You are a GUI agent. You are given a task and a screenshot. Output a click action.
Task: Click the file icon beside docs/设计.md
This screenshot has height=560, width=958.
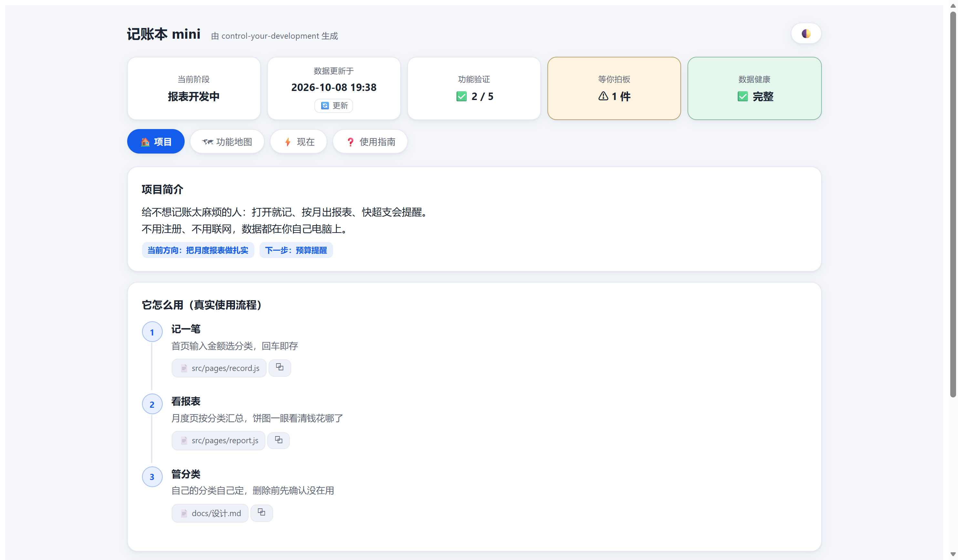coord(184,514)
